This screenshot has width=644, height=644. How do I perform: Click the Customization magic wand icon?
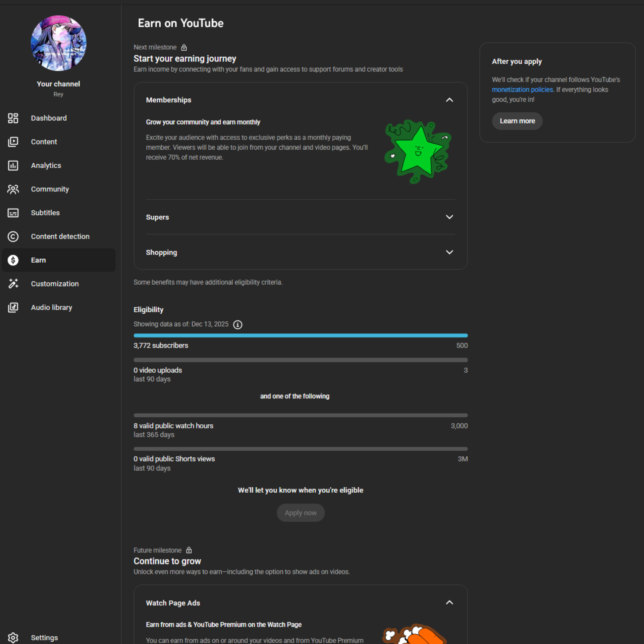pos(13,284)
